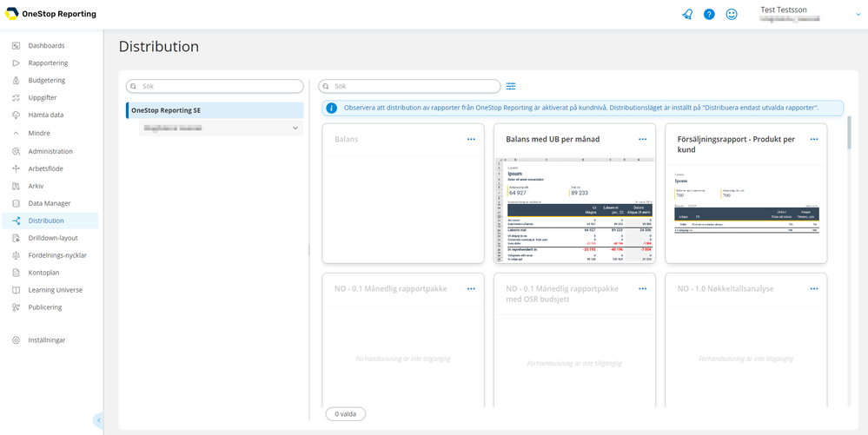Open Data Manager from the sidebar

[50, 203]
